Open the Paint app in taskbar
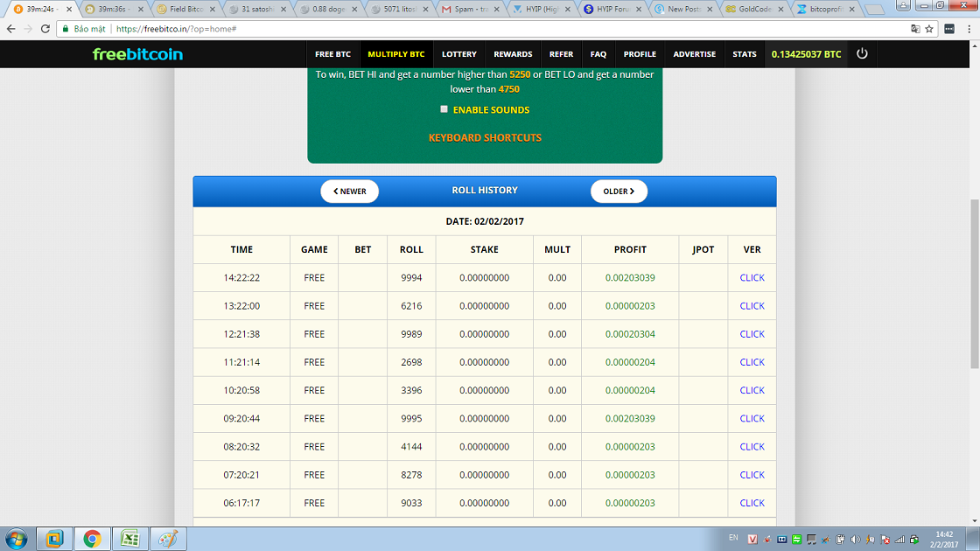 click(168, 538)
